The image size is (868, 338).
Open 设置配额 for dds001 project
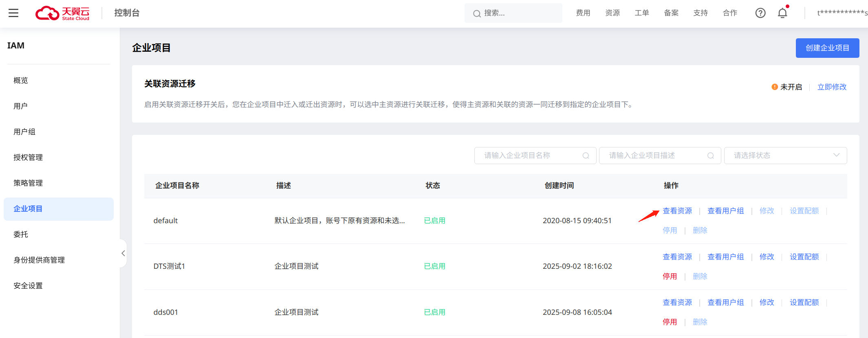(804, 302)
